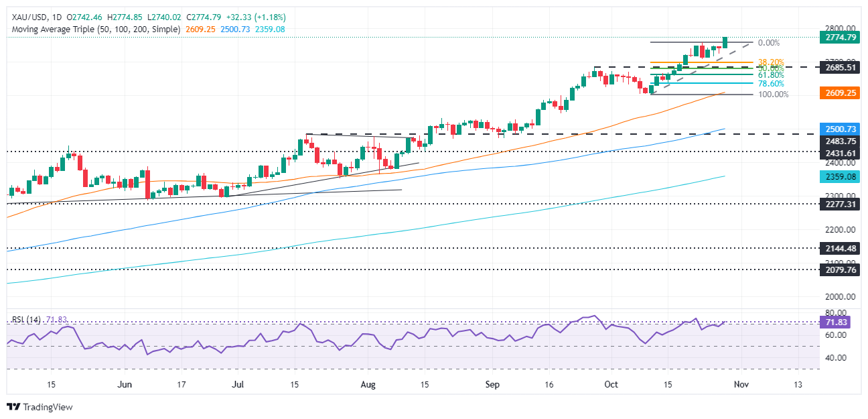This screenshot has width=868, height=419.
Task: Click the Fibonacci 0.00% level label
Action: coord(768,42)
